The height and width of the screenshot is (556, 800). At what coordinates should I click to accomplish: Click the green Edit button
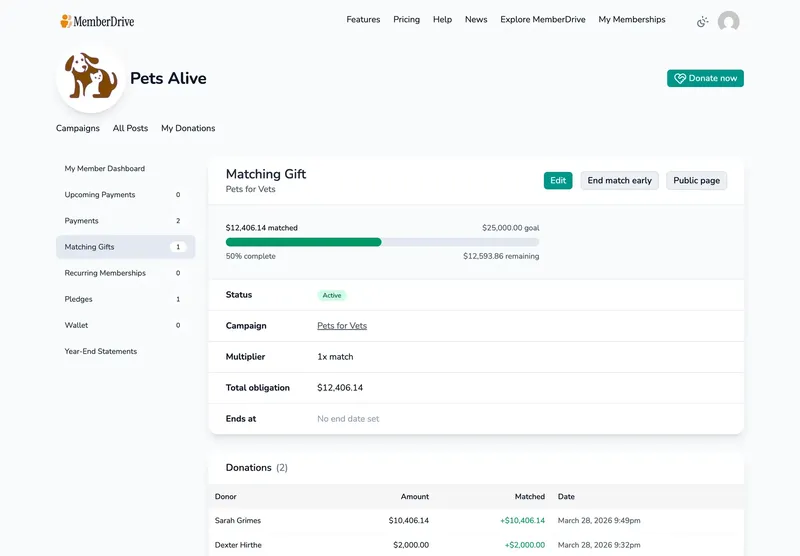click(x=558, y=181)
